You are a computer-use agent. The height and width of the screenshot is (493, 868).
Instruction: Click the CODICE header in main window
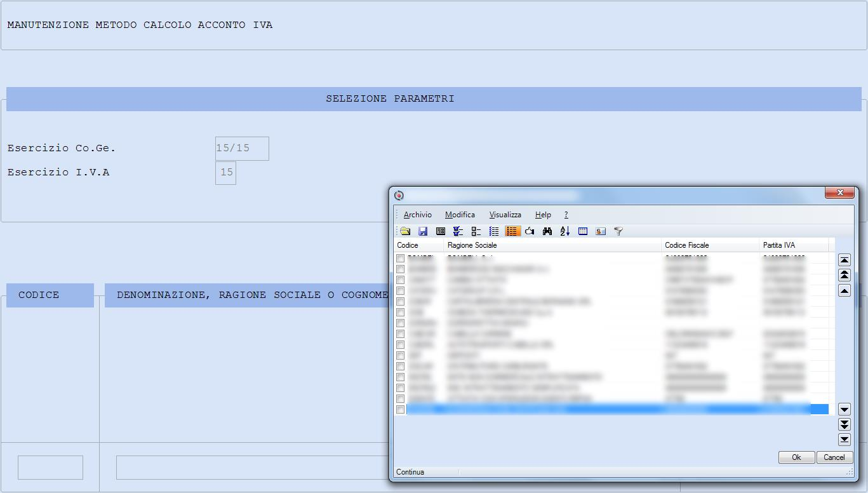point(50,295)
